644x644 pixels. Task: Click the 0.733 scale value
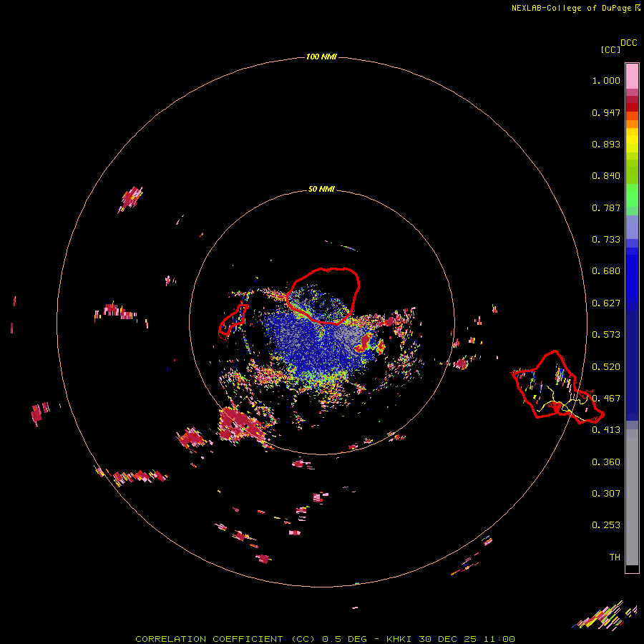606,240
